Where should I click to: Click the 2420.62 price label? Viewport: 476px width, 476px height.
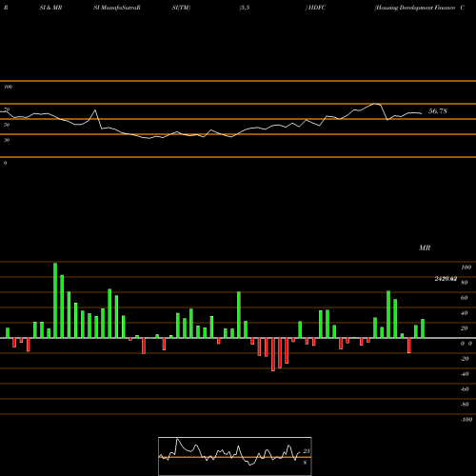click(446, 279)
